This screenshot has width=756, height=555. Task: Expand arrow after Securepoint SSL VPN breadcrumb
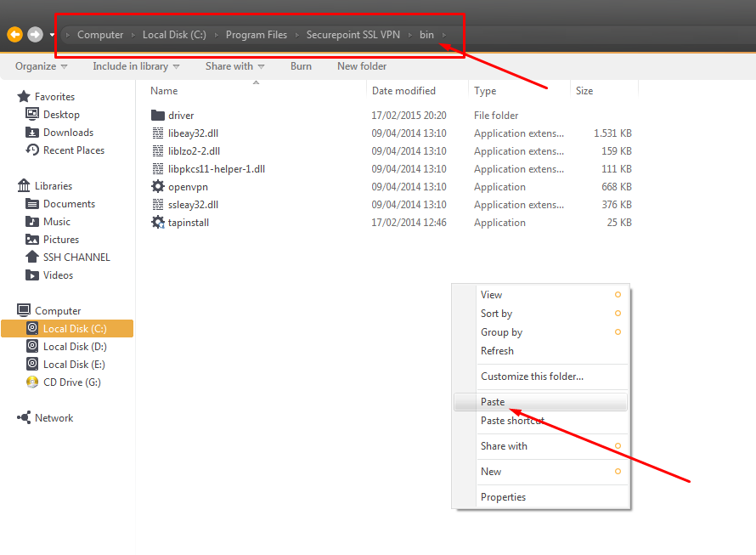tap(409, 35)
